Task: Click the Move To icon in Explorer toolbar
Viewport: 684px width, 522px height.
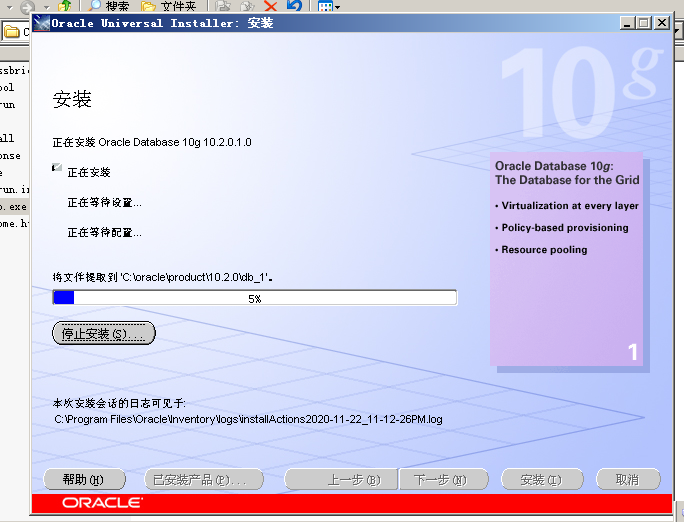Action: tap(223, 6)
